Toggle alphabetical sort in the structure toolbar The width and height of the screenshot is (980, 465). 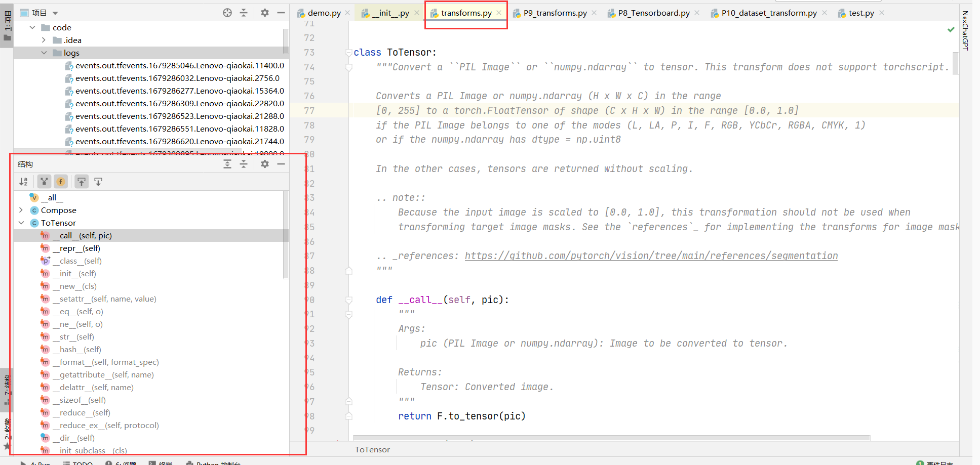23,182
